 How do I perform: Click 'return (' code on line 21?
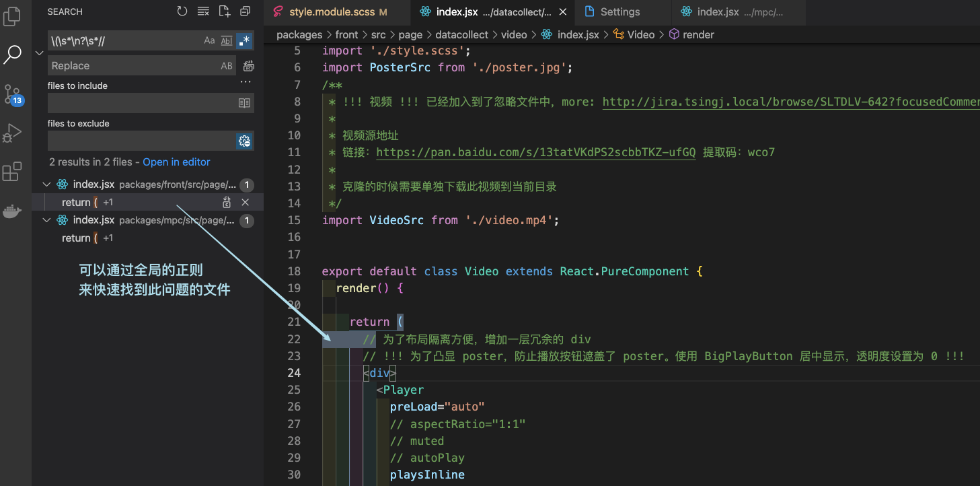(x=376, y=322)
